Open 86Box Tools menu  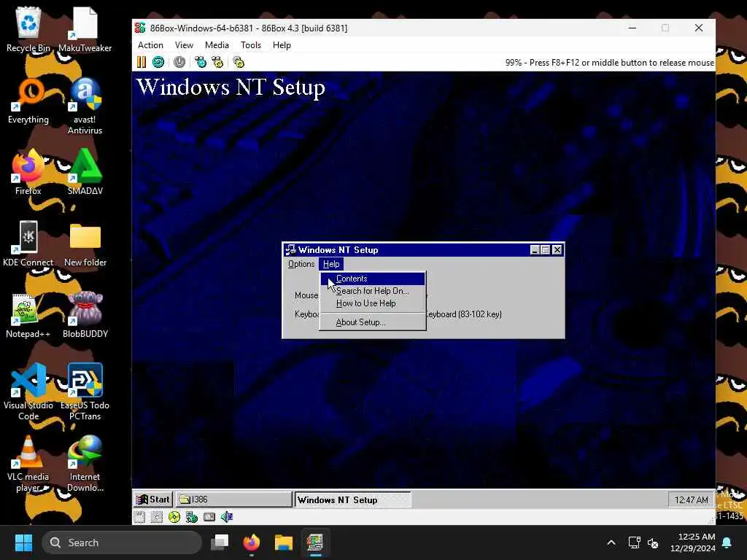pyautogui.click(x=251, y=45)
